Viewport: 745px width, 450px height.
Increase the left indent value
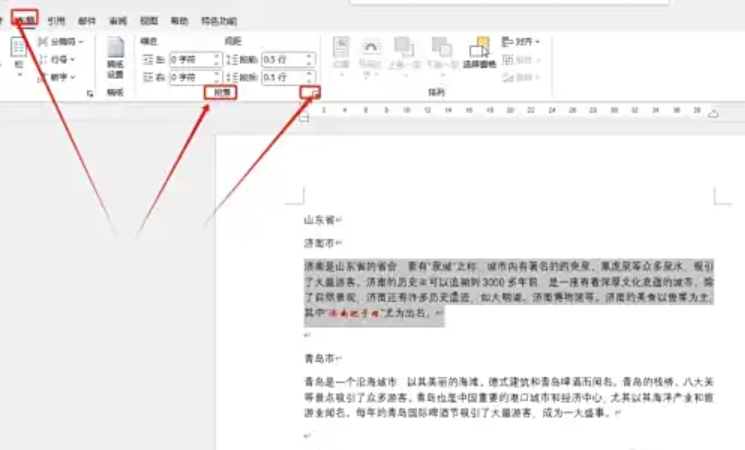point(217,56)
